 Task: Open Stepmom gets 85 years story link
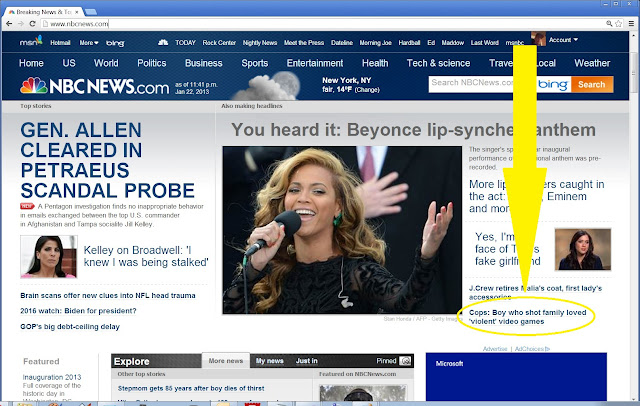coord(191,388)
